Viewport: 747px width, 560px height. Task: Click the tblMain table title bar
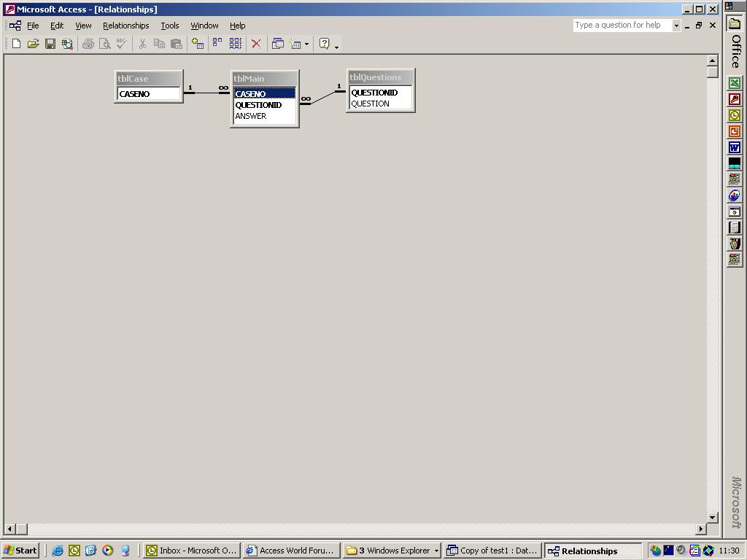pyautogui.click(x=264, y=79)
